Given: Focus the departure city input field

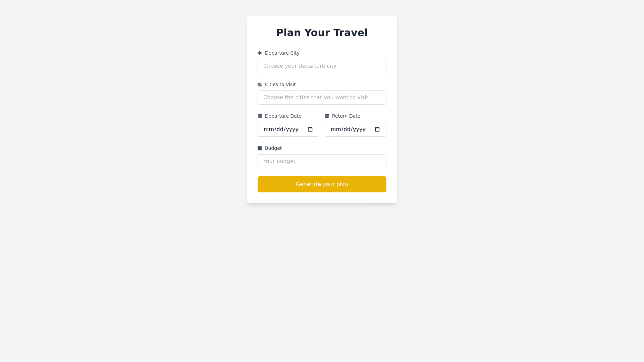Looking at the screenshot, I should pos(322,66).
